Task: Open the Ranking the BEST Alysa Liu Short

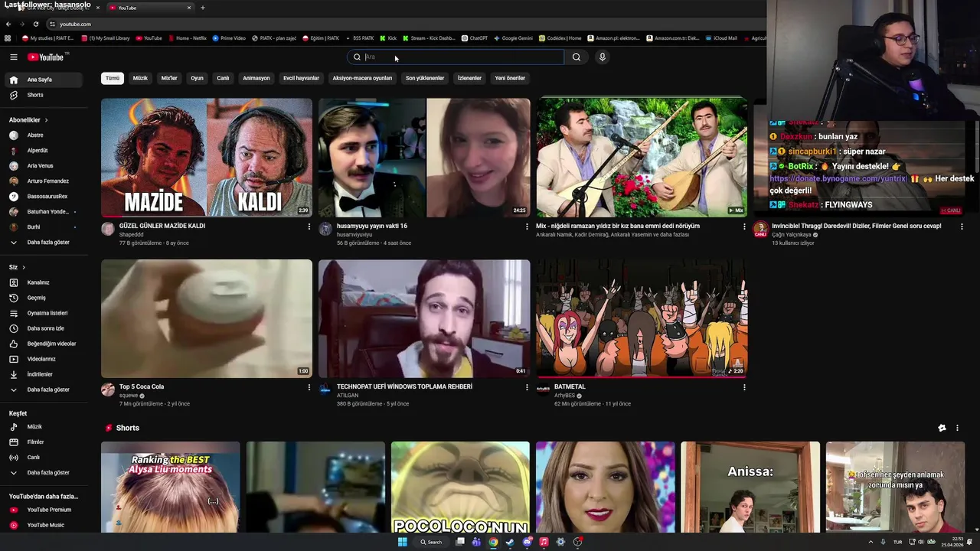Action: [170, 487]
